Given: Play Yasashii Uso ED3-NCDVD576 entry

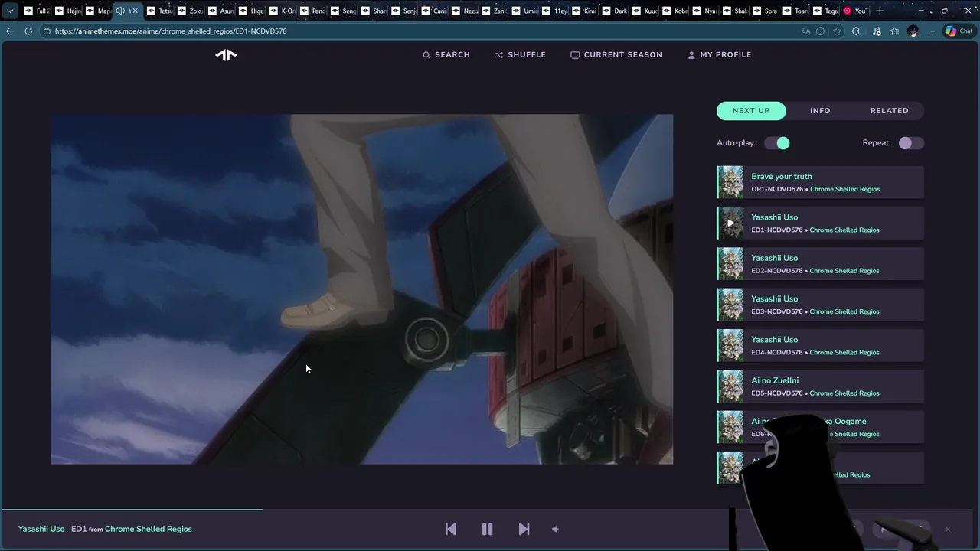Looking at the screenshot, I should (820, 305).
